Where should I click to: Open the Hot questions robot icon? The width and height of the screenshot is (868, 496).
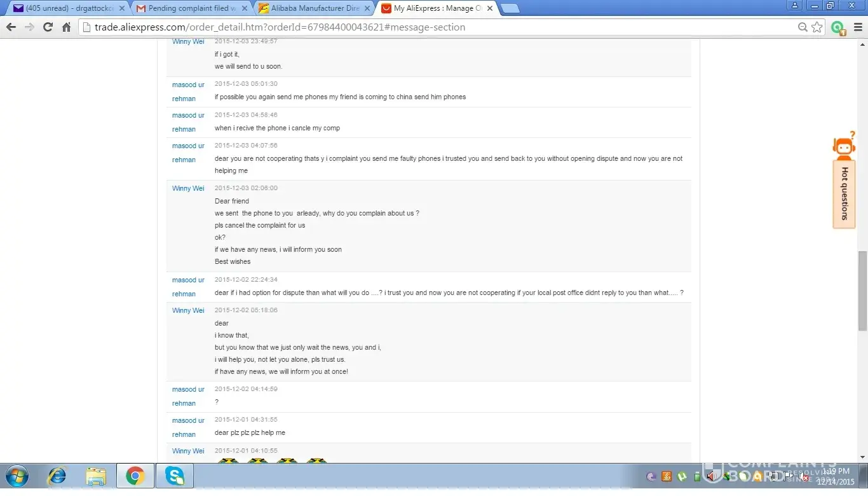(844, 146)
